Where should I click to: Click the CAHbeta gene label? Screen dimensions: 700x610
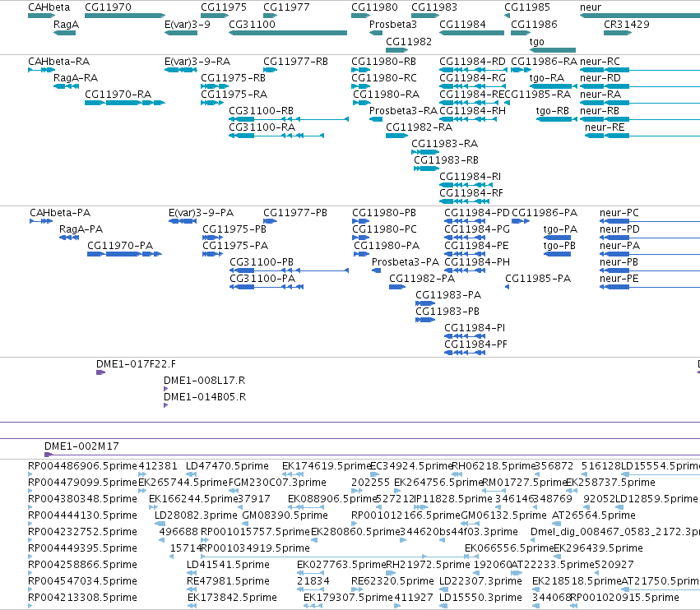pos(49,7)
